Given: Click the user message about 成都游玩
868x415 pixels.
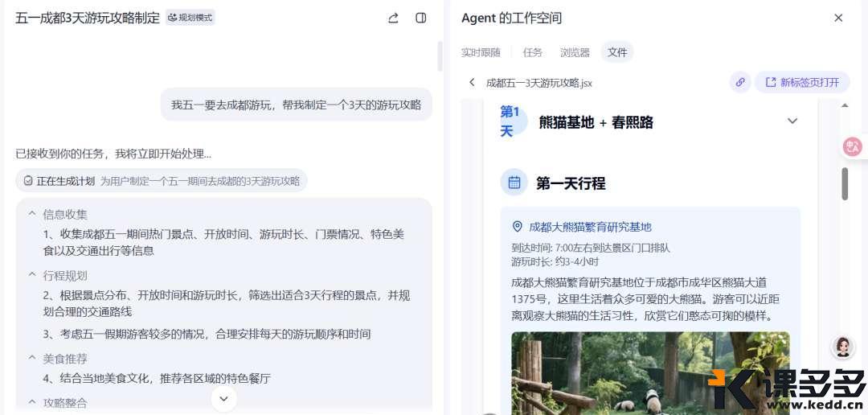Looking at the screenshot, I should pyautogui.click(x=296, y=105).
